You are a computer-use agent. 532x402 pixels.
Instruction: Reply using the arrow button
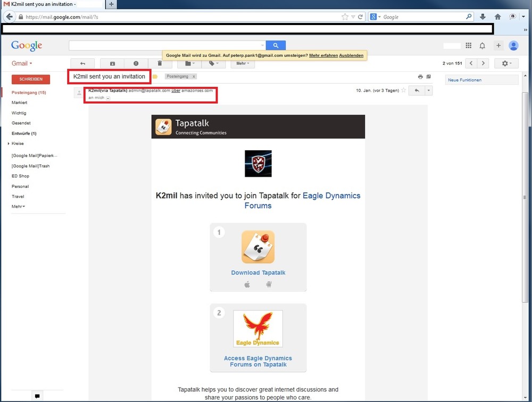[x=417, y=91]
